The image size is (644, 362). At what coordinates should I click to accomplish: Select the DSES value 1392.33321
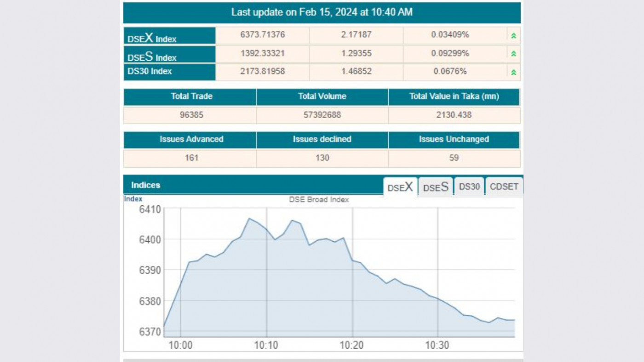click(x=263, y=53)
